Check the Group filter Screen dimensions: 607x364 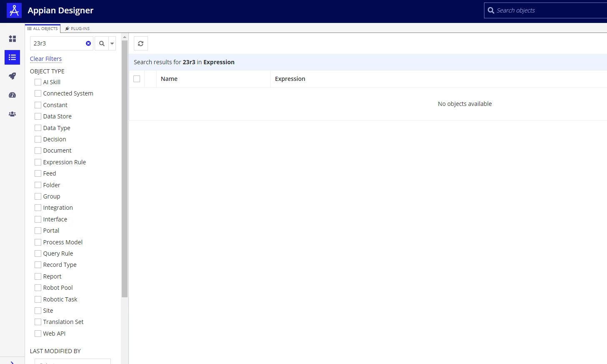pyautogui.click(x=38, y=196)
